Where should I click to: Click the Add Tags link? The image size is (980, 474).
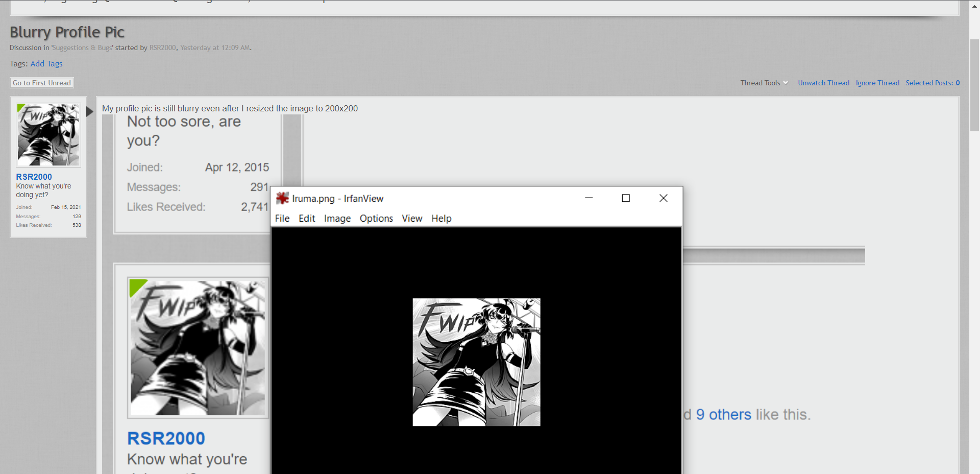46,63
